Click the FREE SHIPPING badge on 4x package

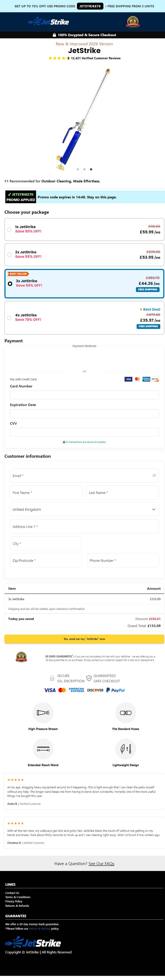(148, 326)
